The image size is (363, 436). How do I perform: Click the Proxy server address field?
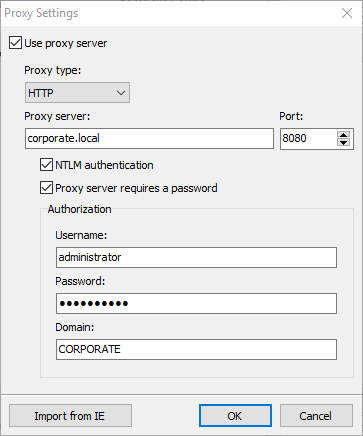pos(149,138)
